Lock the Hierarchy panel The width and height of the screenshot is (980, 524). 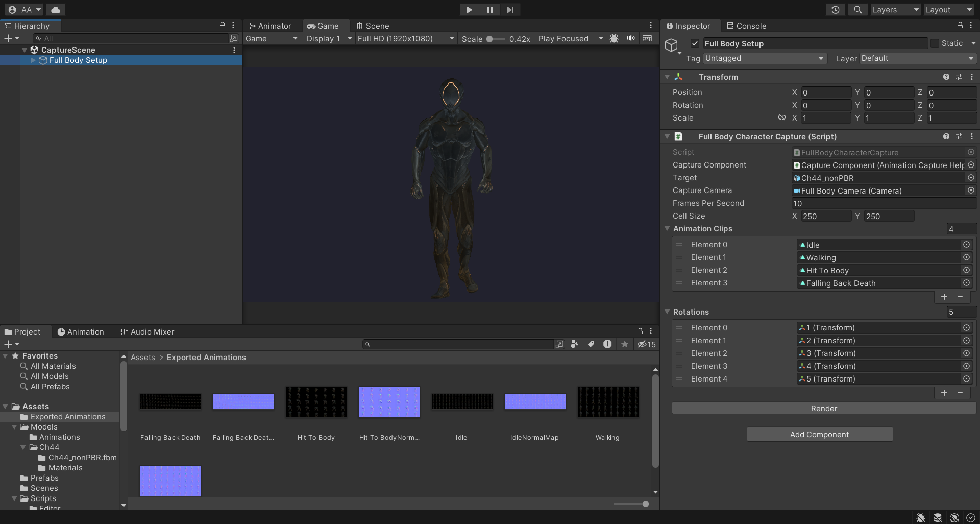click(x=223, y=25)
